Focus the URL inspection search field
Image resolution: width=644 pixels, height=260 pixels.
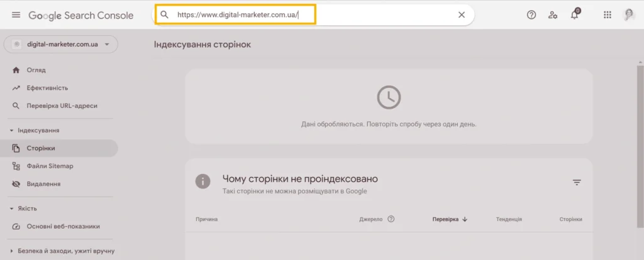[314, 15]
